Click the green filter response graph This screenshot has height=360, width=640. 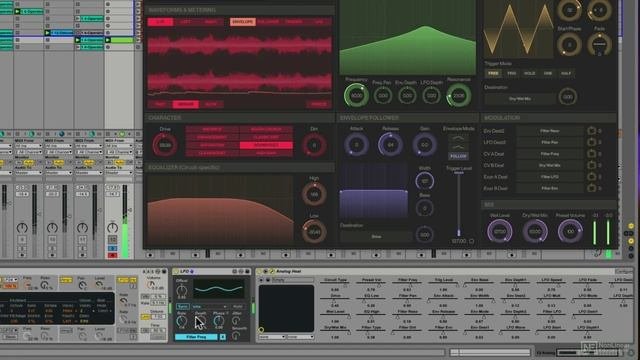(407, 38)
